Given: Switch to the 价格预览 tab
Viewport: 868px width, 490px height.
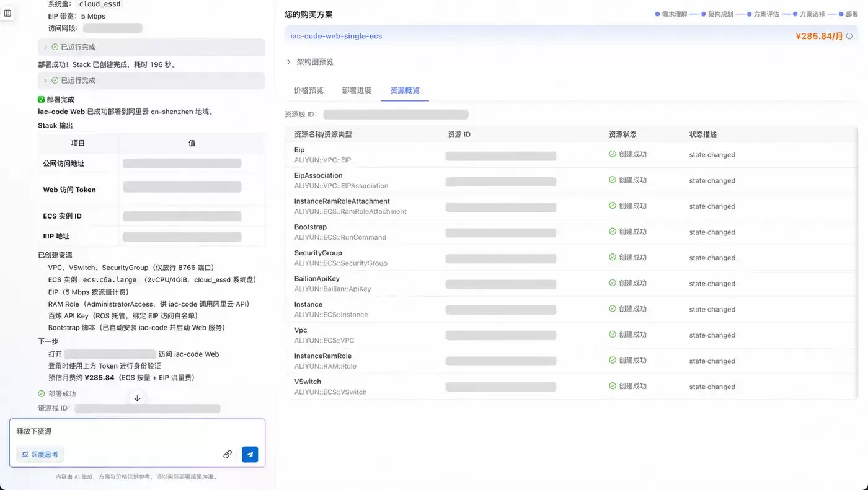Looking at the screenshot, I should pyautogui.click(x=309, y=90).
